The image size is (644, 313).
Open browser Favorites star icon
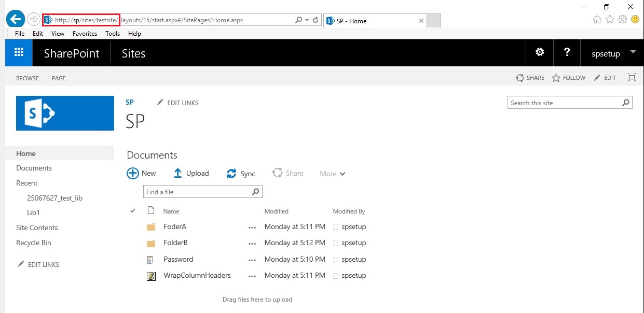click(610, 19)
